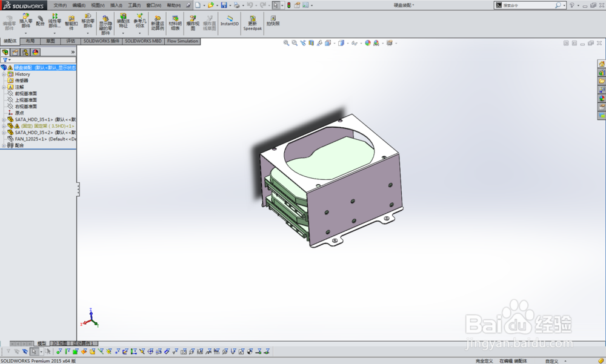Switch to 3D 视图 bottom tab
This screenshot has width=606, height=364.
click(x=59, y=343)
